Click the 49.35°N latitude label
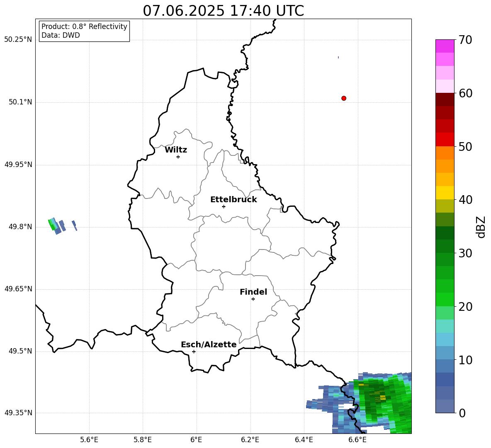491x448 pixels. click(18, 413)
